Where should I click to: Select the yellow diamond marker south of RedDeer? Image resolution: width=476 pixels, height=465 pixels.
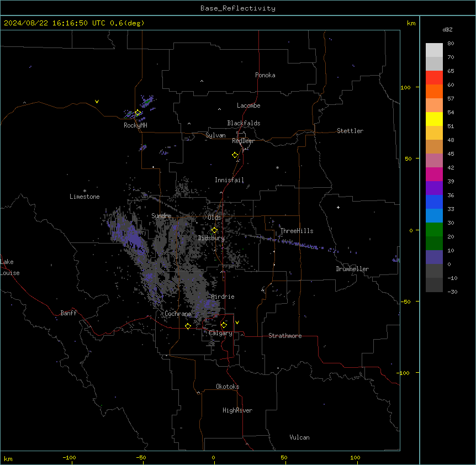[235, 155]
